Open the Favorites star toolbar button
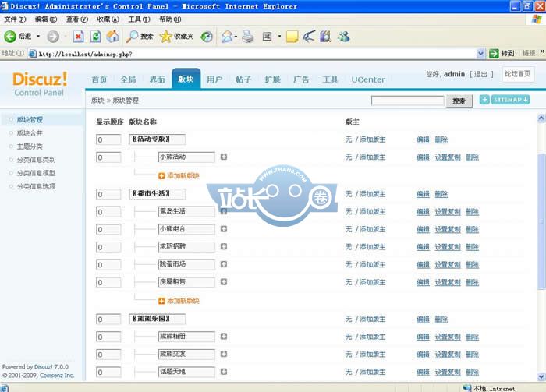Screen dimensions: 546x392 coord(176,36)
